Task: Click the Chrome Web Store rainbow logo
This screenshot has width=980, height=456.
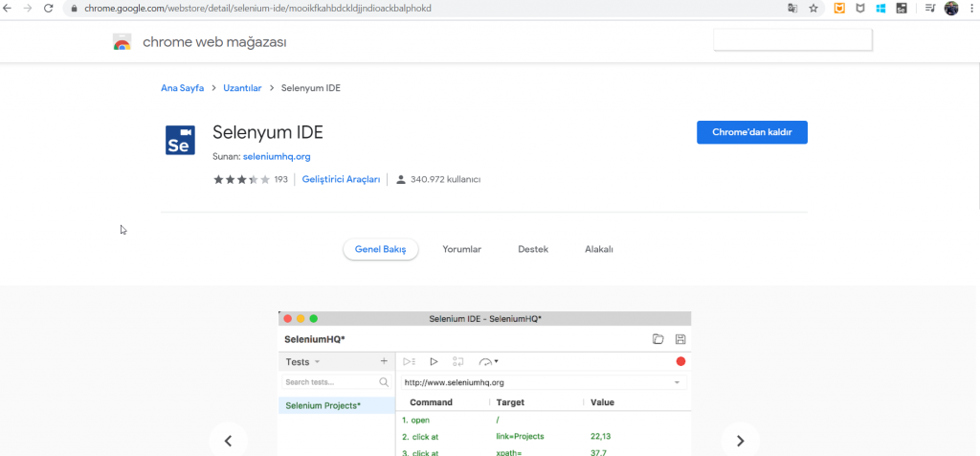Action: [x=122, y=42]
